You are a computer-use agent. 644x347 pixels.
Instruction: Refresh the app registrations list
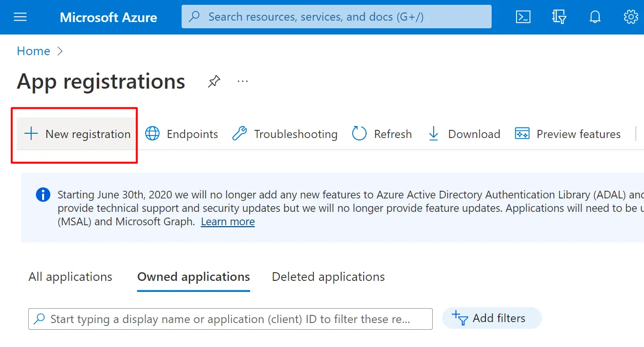(x=382, y=134)
